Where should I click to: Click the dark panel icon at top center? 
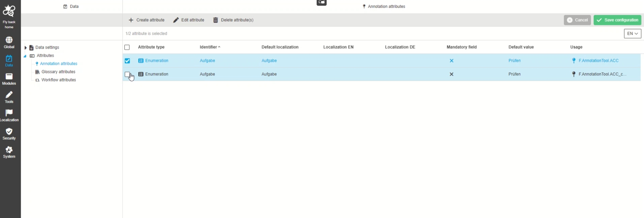pyautogui.click(x=322, y=3)
